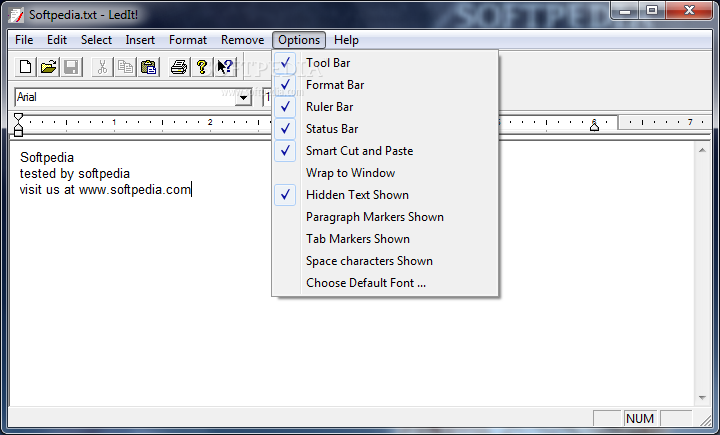
Task: Open the Select menu
Action: [96, 40]
